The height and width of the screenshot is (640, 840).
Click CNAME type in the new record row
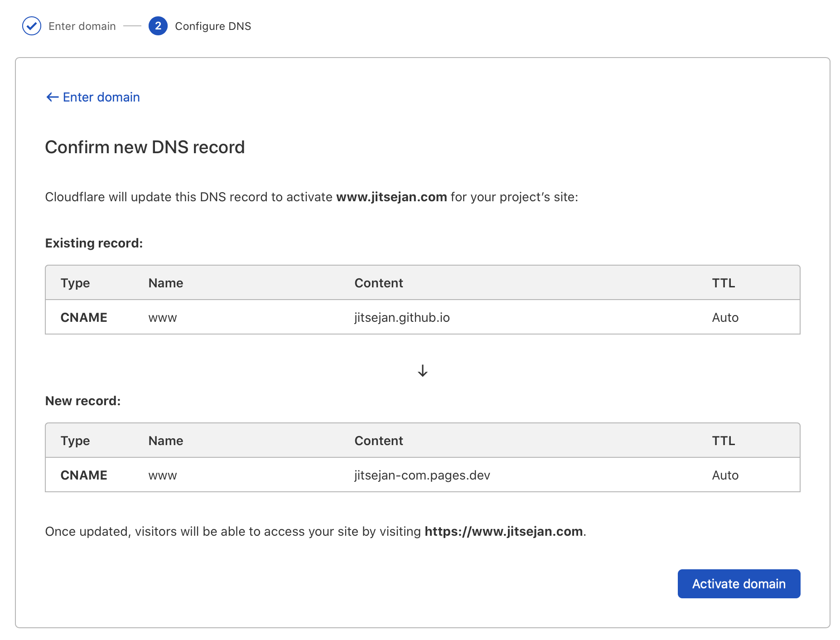[84, 475]
